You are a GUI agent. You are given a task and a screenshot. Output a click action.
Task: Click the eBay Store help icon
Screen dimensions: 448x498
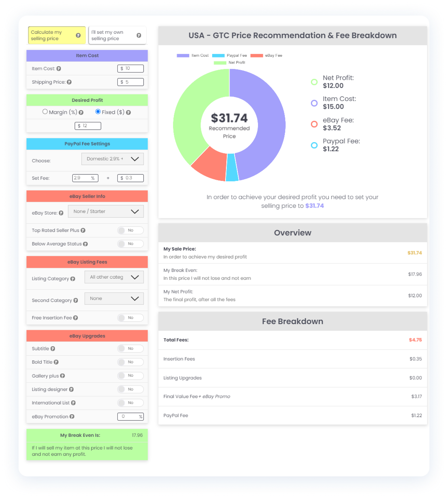61,213
